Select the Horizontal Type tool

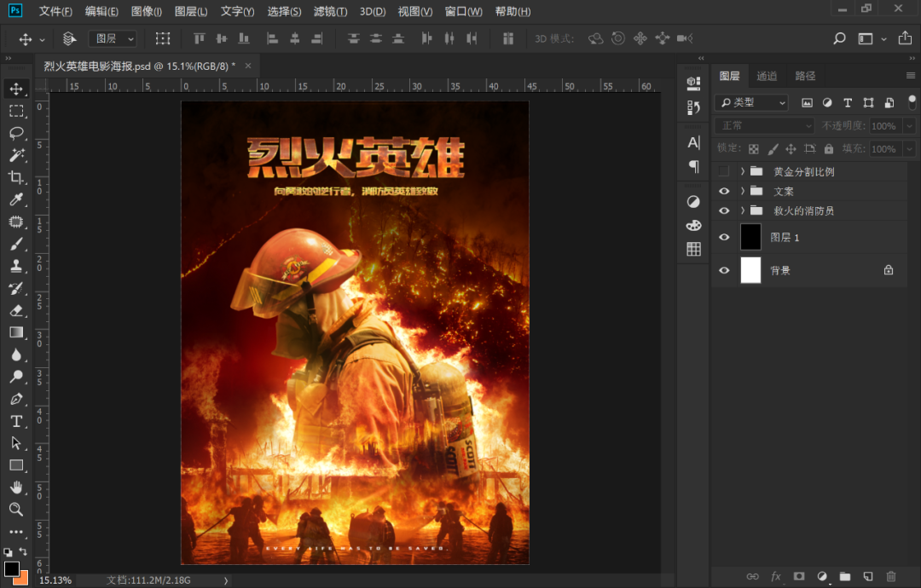point(16,421)
